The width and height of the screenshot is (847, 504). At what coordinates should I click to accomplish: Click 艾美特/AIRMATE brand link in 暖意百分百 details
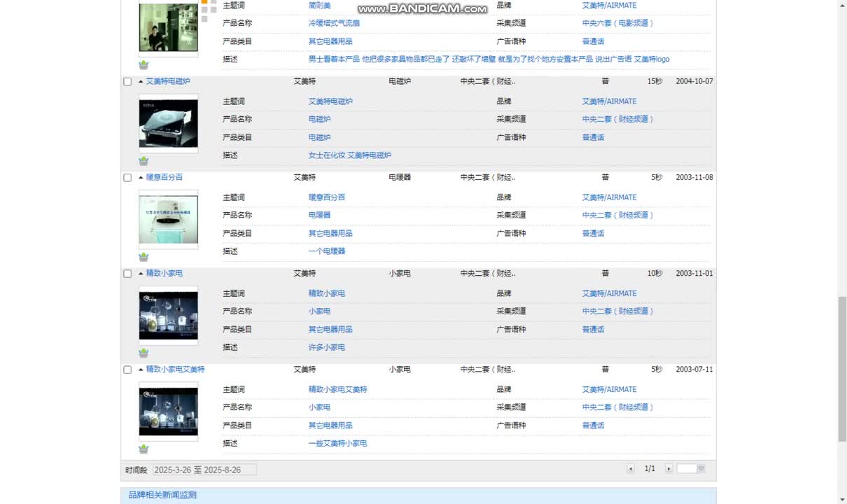(610, 197)
